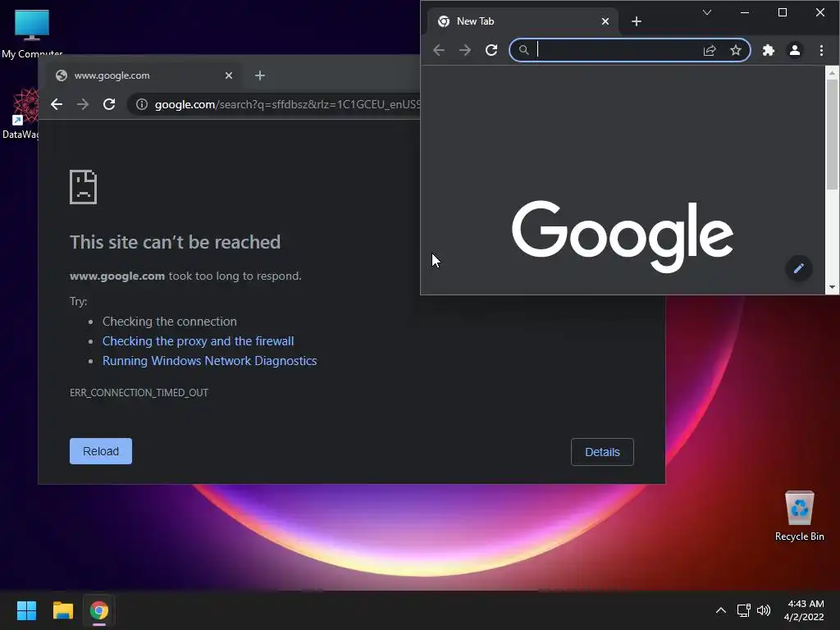Click Customize this page pencil button

point(799,268)
